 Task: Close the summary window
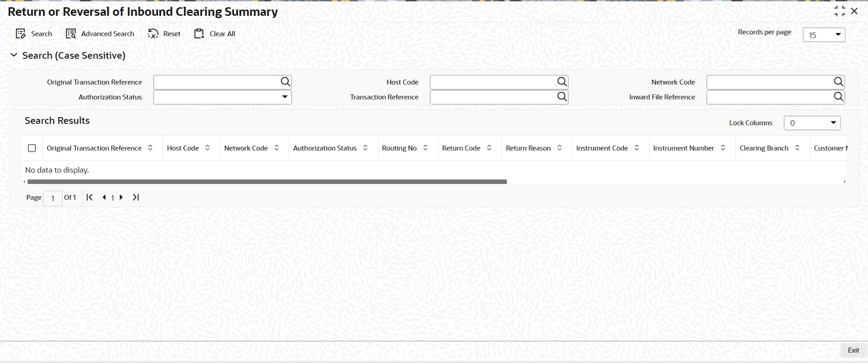point(854,11)
